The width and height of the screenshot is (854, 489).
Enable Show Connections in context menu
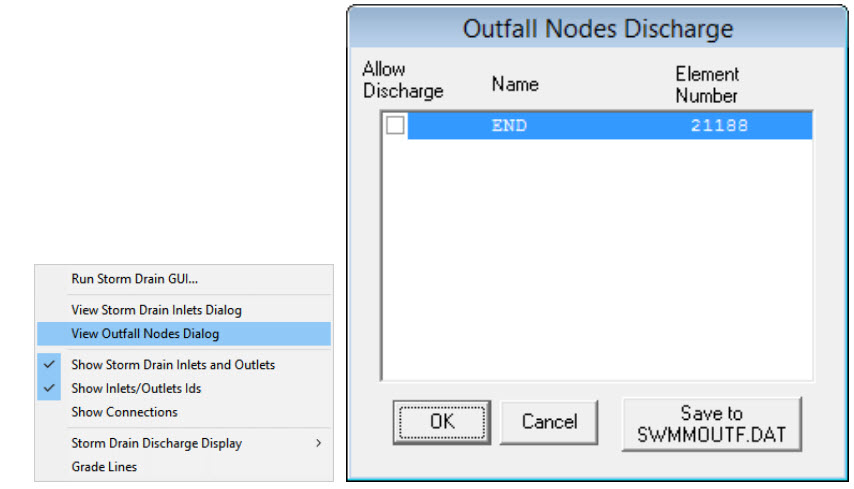click(124, 412)
